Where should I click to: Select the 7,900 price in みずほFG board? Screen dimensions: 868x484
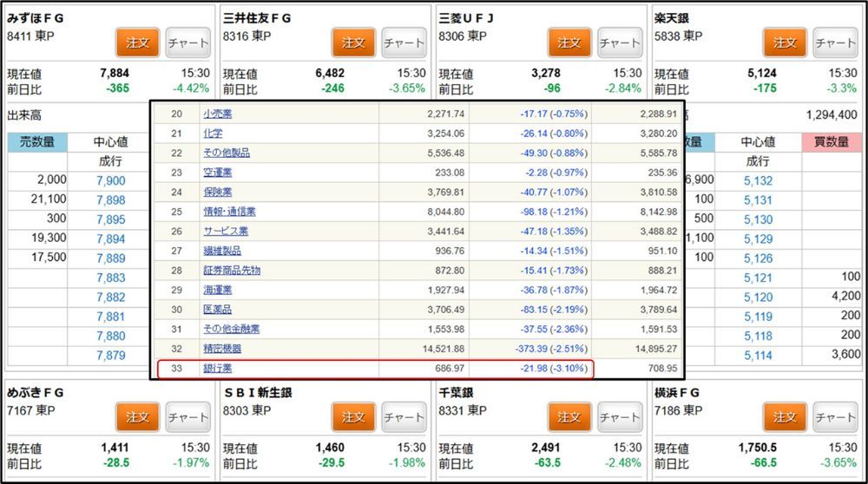111,181
